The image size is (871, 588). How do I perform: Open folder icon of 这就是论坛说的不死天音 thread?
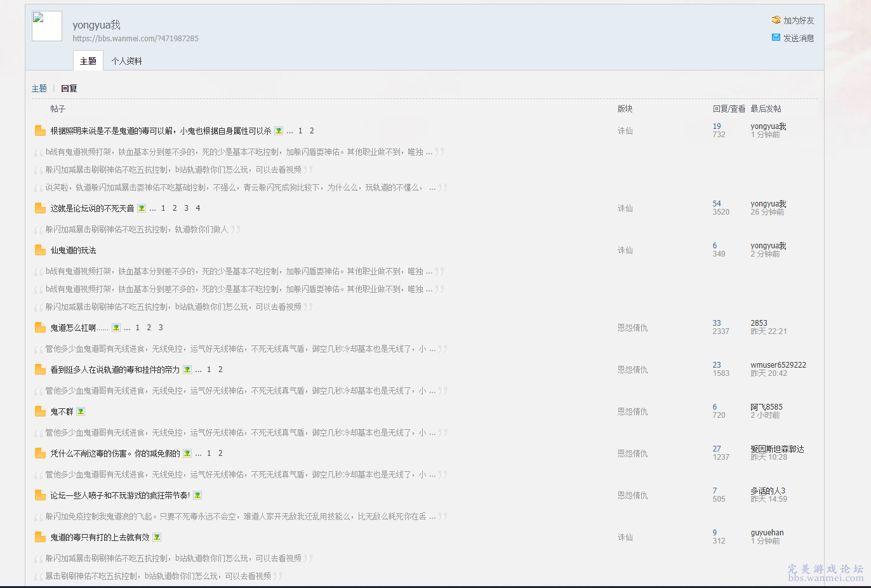(40, 208)
